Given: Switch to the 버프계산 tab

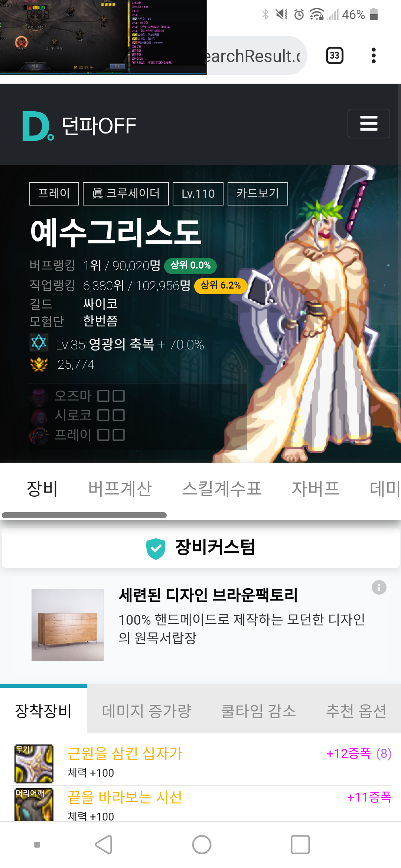Looking at the screenshot, I should 120,488.
